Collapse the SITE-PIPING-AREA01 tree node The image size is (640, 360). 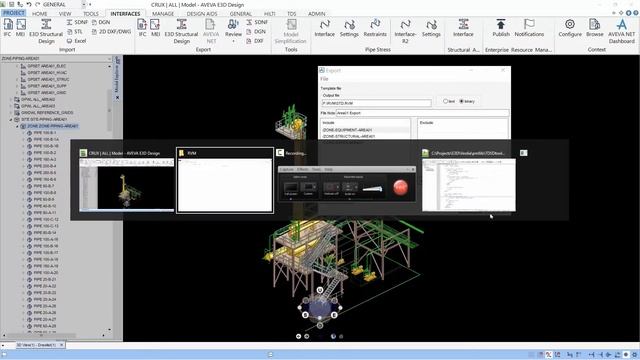click(11, 120)
